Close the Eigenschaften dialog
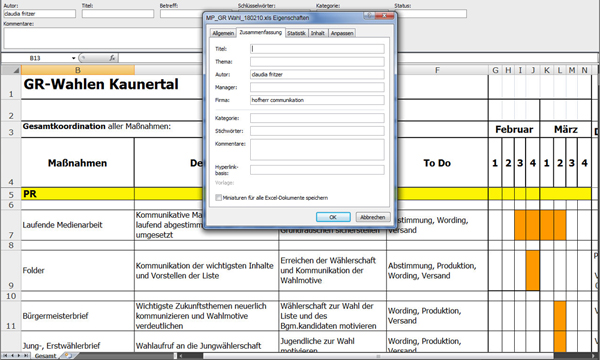 pos(385,16)
